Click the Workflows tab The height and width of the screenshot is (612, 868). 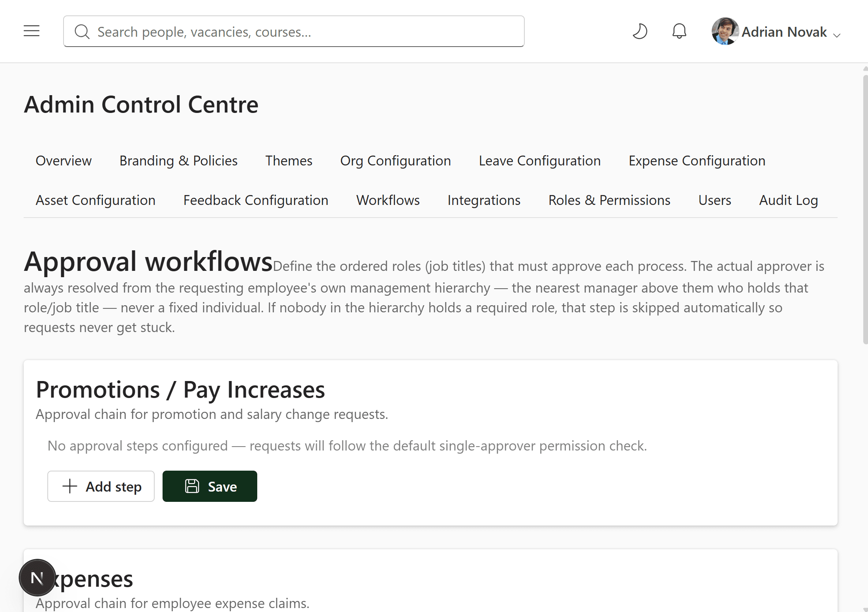(x=388, y=200)
